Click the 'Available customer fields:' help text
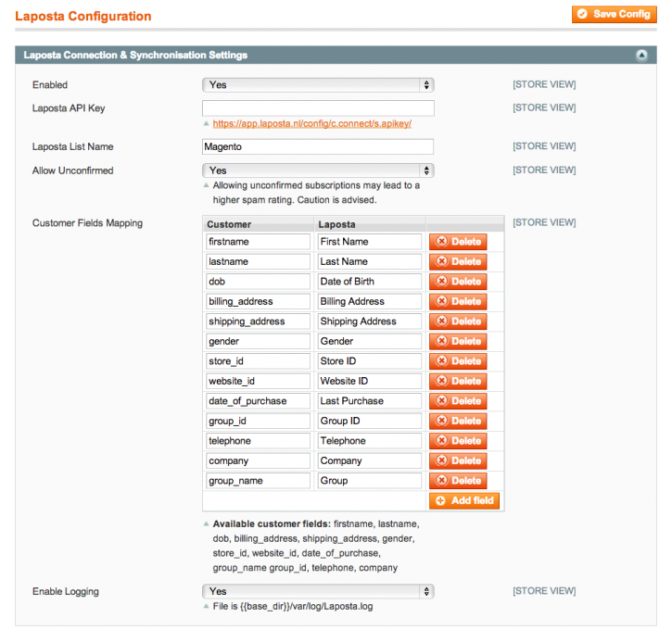 tap(272, 523)
